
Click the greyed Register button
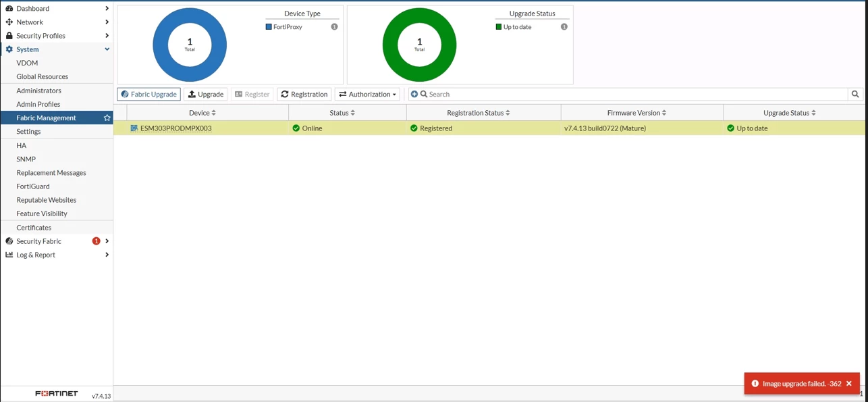(252, 94)
